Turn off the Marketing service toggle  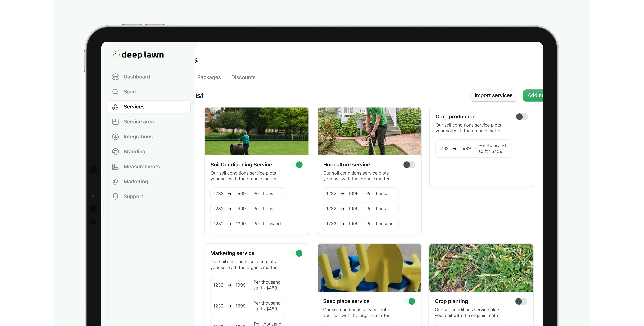click(x=297, y=253)
